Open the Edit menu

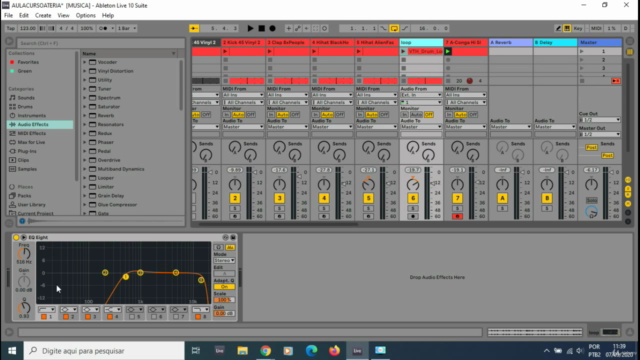24,16
